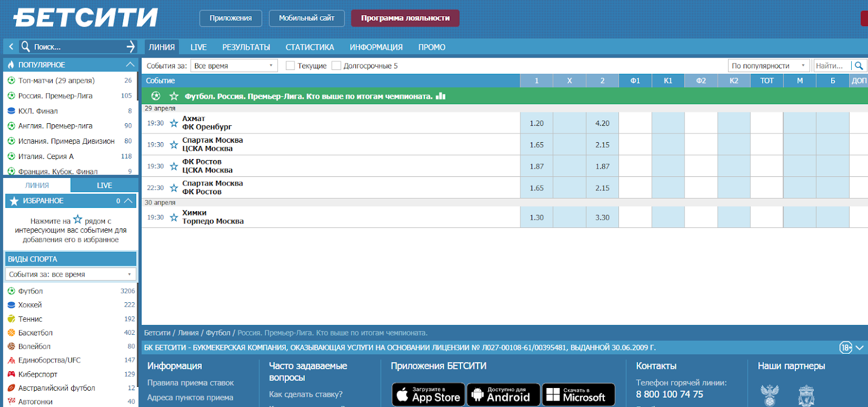Viewport: 868px width, 407px height.
Task: Click the volleyball icon next to Волейбол
Action: coord(11,346)
